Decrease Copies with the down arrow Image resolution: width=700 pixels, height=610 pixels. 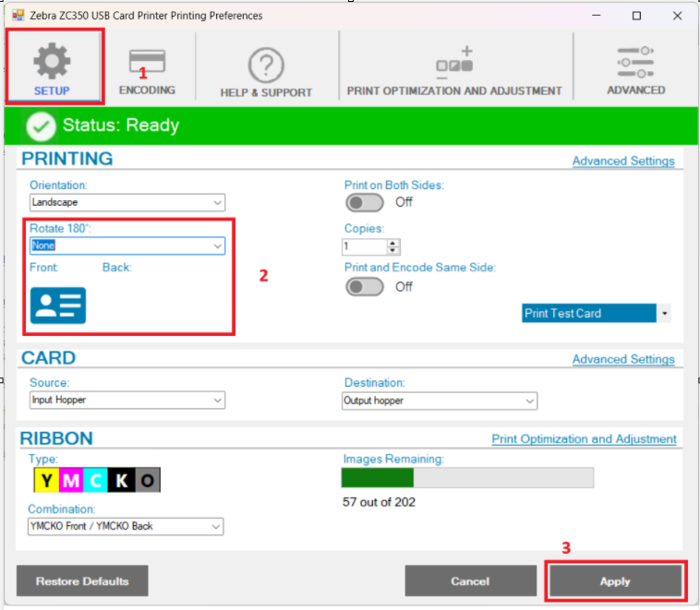click(392, 250)
